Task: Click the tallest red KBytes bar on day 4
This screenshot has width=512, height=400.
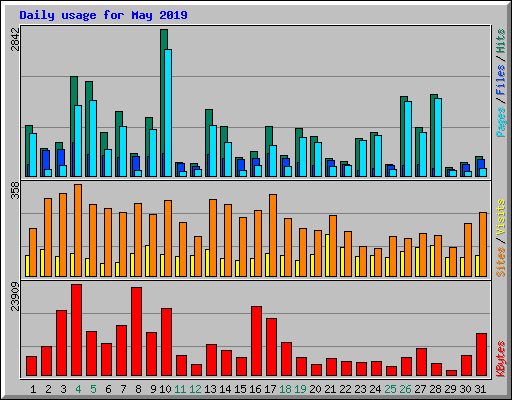Action: pos(76,330)
